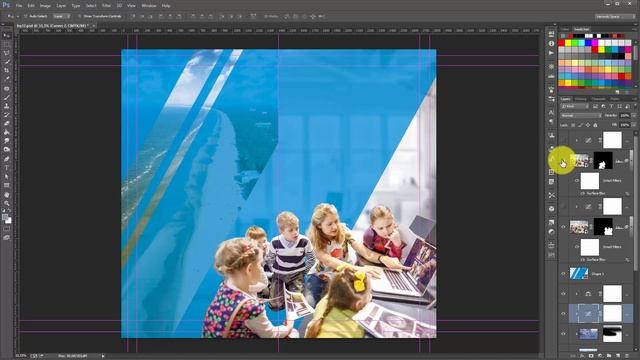Toggle lock transparent pixels

573,125
